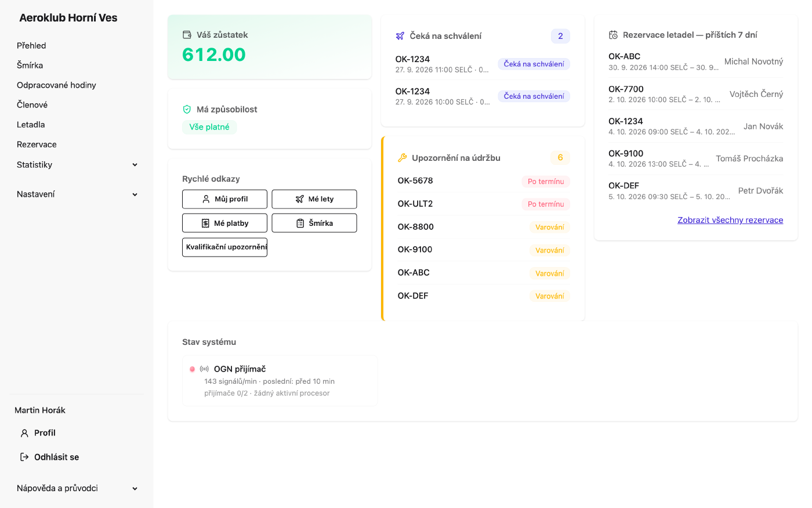Click the Aeroklub Horní Ves title
Viewport: 812px width, 508px height.
click(x=68, y=18)
